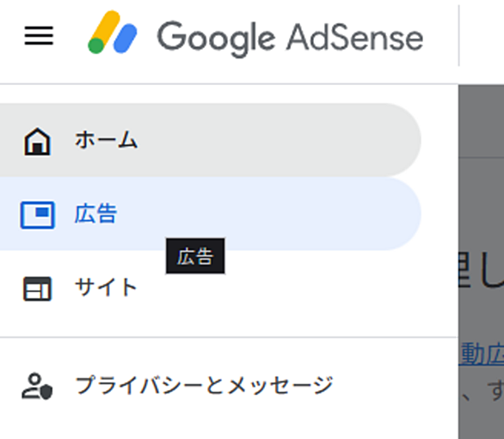Click the yellow bar of the AdSense logo
The height and width of the screenshot is (439, 504).
104,27
